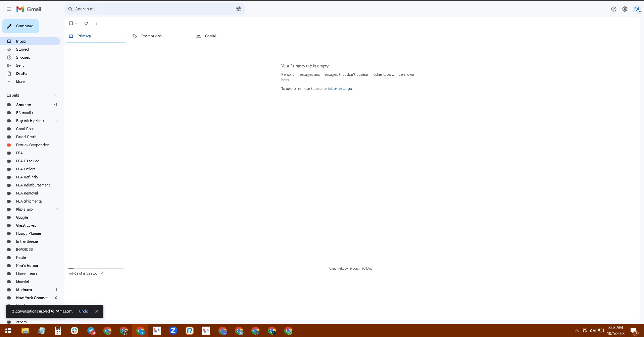Show search options filter icon
This screenshot has height=337, width=644.
click(x=239, y=9)
